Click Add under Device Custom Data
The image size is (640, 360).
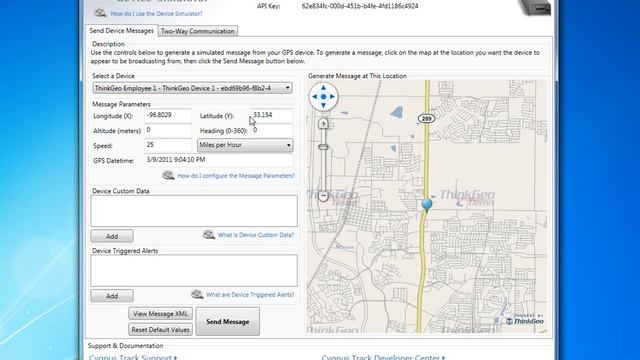point(112,236)
